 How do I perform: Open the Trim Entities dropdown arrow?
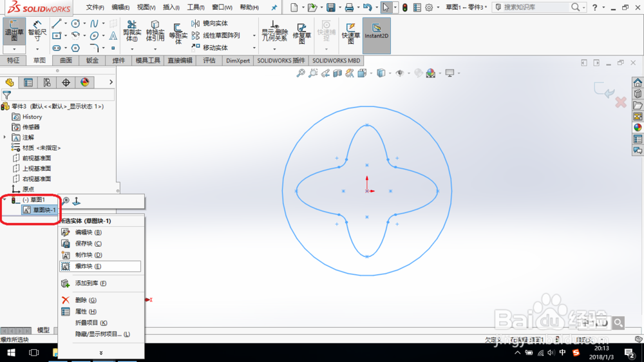point(132,50)
